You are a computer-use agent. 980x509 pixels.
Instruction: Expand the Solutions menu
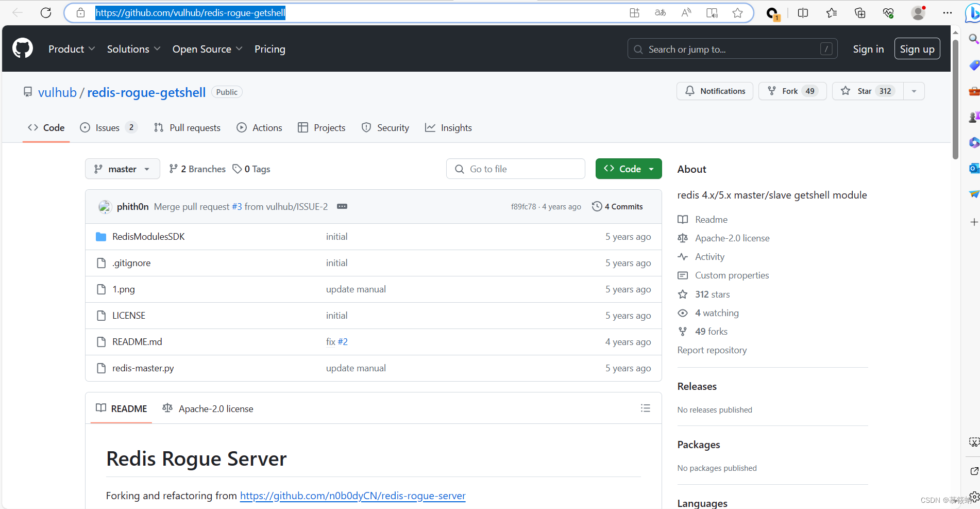pyautogui.click(x=134, y=49)
